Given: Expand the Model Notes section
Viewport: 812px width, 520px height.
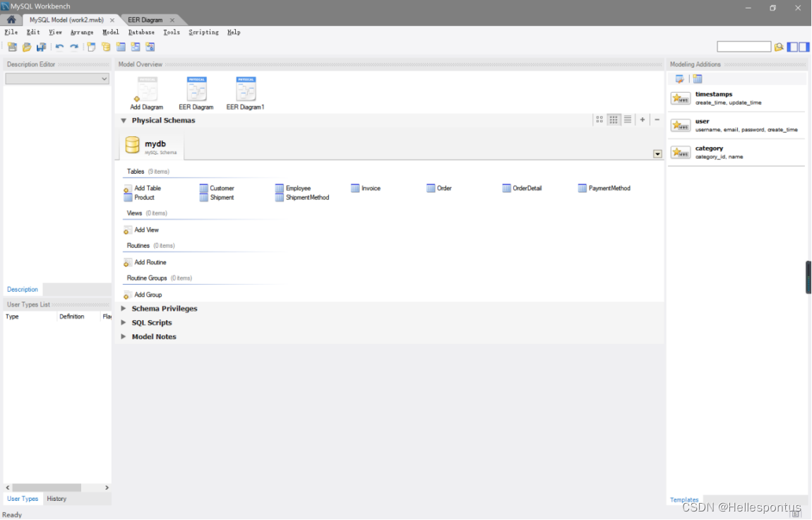Looking at the screenshot, I should [124, 336].
